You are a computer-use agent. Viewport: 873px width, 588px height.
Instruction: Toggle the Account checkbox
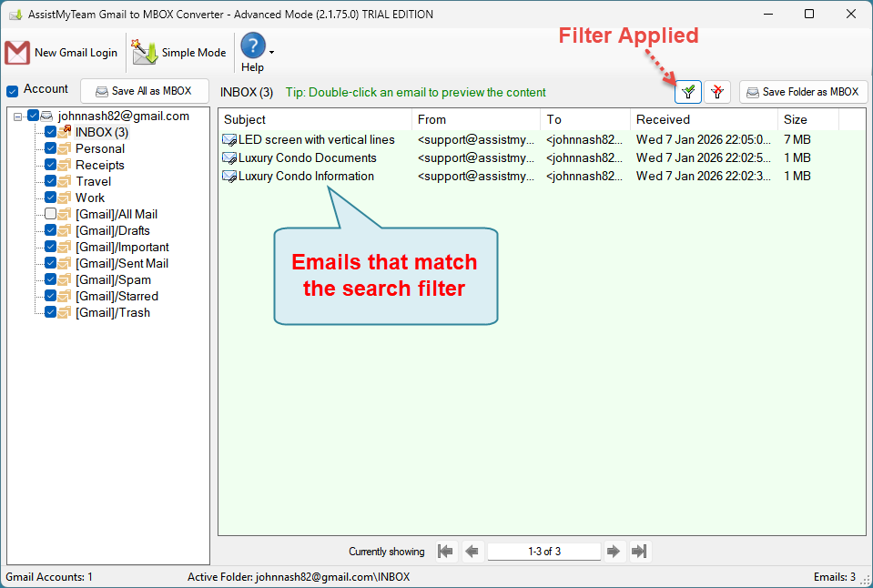[13, 90]
